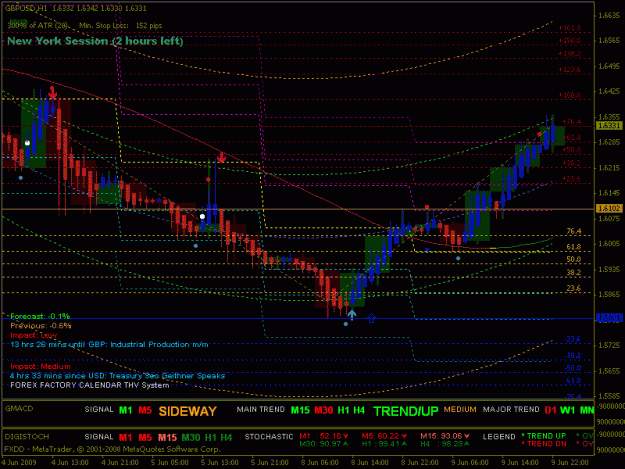This screenshot has height=469, width=625.
Task: Click the GMACD indicator title
Action: (x=19, y=409)
